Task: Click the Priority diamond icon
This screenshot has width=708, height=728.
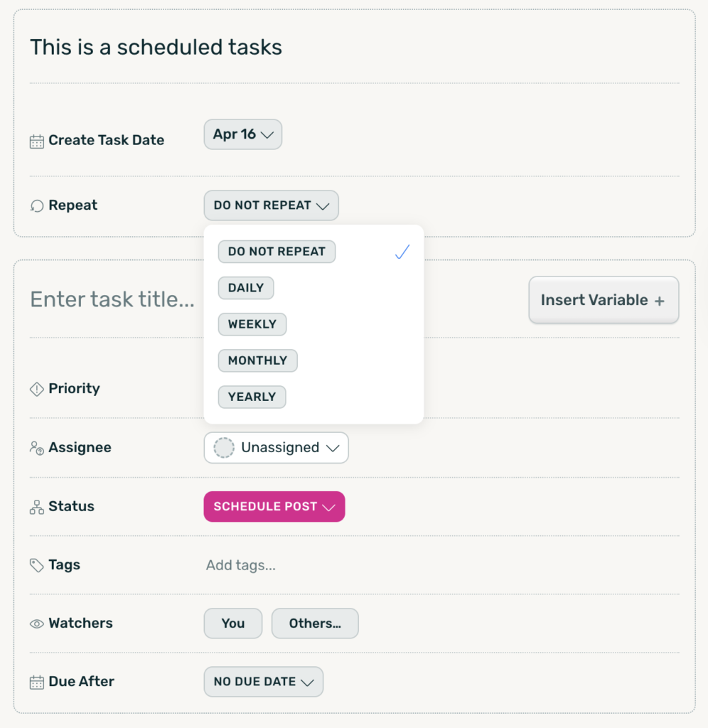Action: click(36, 389)
